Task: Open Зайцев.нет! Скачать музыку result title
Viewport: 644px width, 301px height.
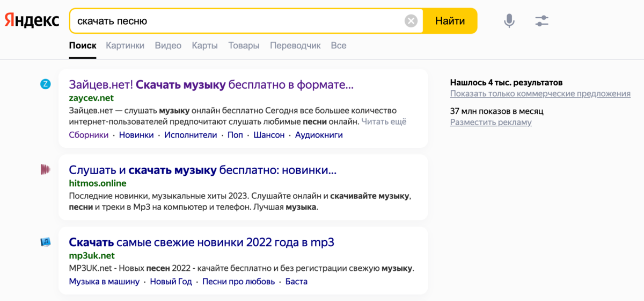Action: (x=211, y=84)
